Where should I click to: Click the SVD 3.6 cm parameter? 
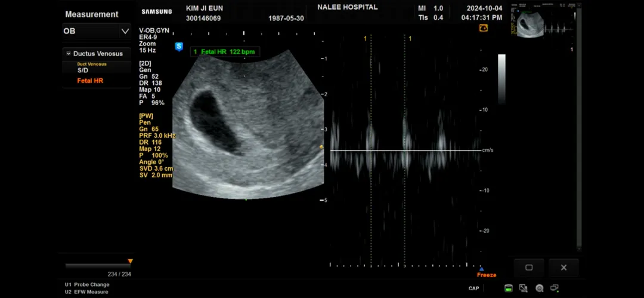(x=156, y=169)
